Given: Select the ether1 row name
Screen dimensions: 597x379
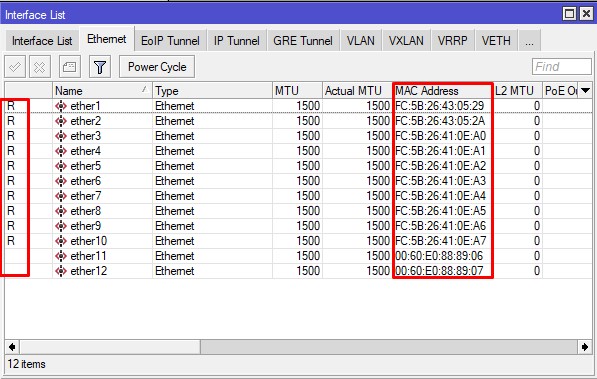Looking at the screenshot, I should click(x=85, y=106).
